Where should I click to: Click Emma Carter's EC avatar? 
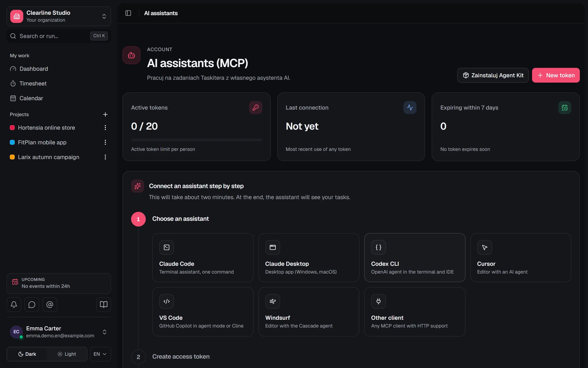(x=16, y=332)
